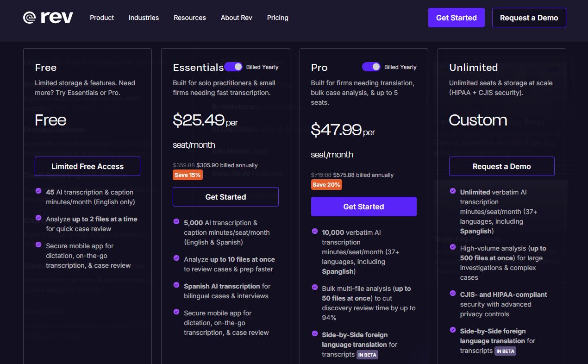588x364 pixels.
Task: Select Pricing in the navigation bar
Action: tap(277, 18)
